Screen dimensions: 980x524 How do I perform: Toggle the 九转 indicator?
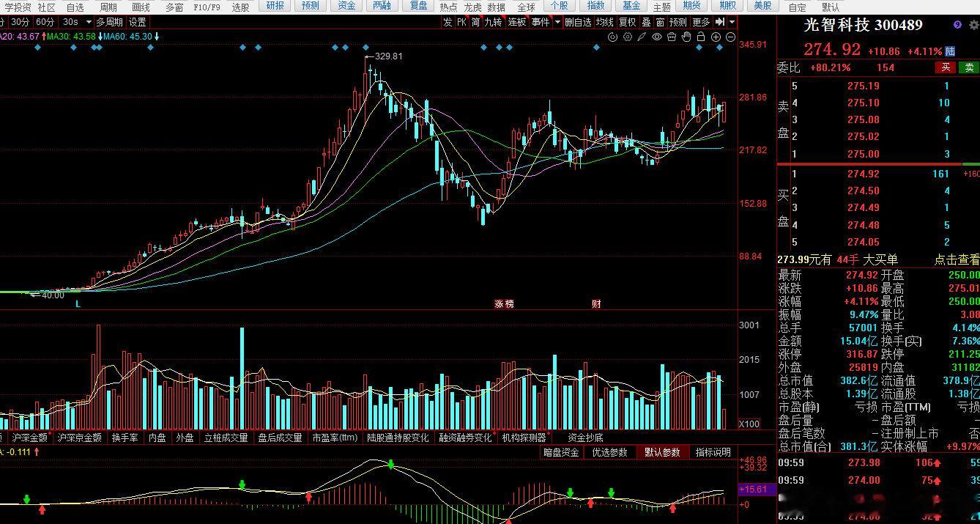coord(493,22)
